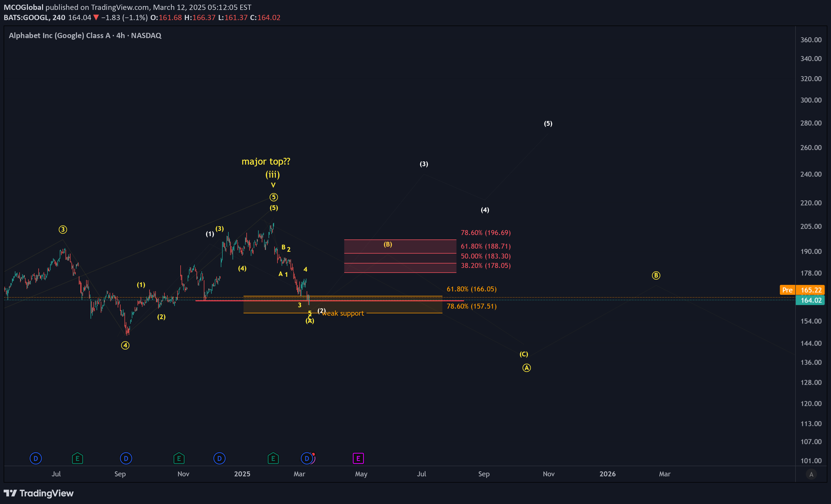This screenshot has width=831, height=504.
Task: Click the 61.80% (166.05) orange label
Action: [472, 289]
